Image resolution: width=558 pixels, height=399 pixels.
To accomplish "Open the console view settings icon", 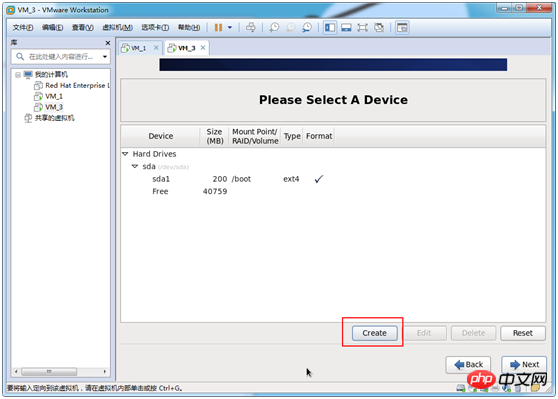I will [x=402, y=27].
